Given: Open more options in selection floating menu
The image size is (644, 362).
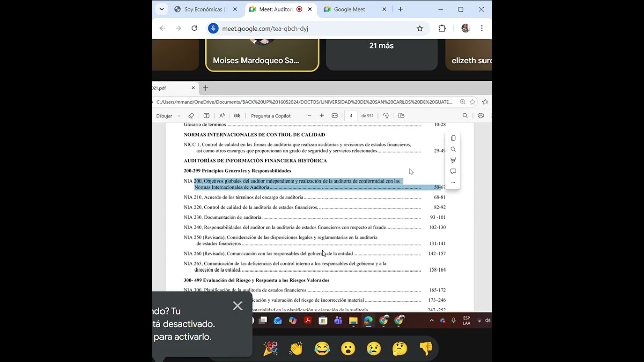Looking at the screenshot, I should pos(453,182).
